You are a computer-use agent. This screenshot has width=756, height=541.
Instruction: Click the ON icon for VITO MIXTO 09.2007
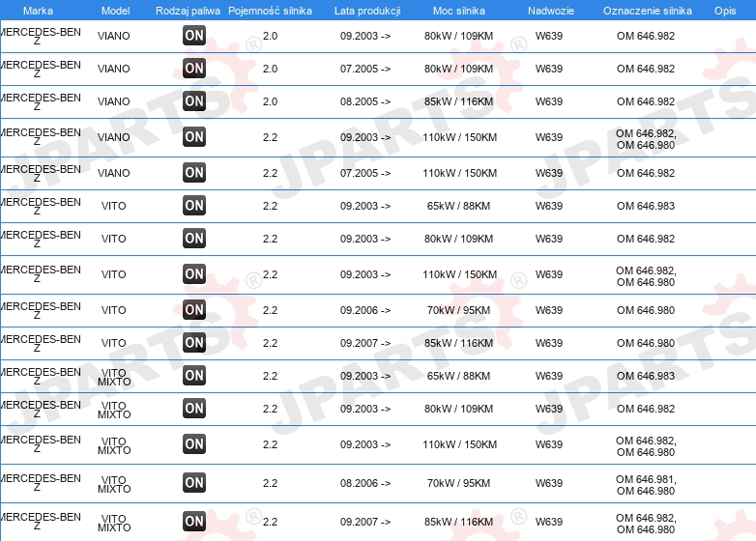[x=194, y=522]
